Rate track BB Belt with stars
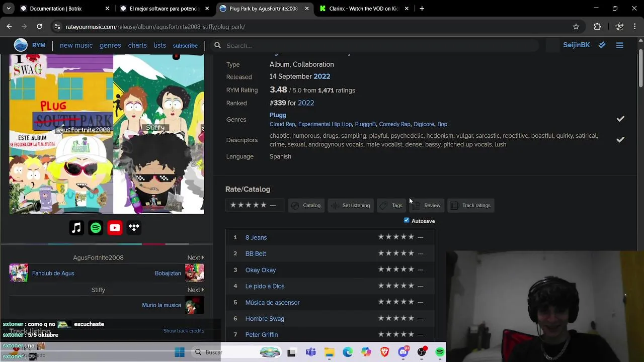Screen dimensions: 644x362 (x=396, y=253)
